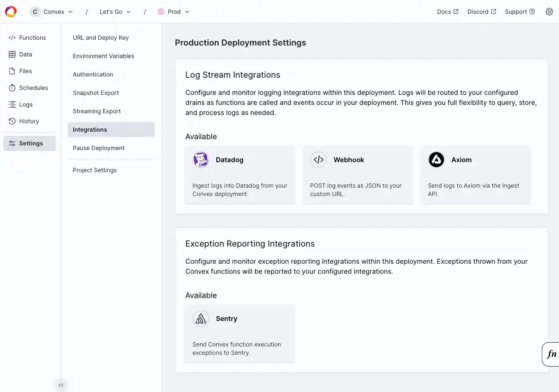559x392 pixels.
Task: Open the Let's Go project dropdown
Action: [115, 12]
